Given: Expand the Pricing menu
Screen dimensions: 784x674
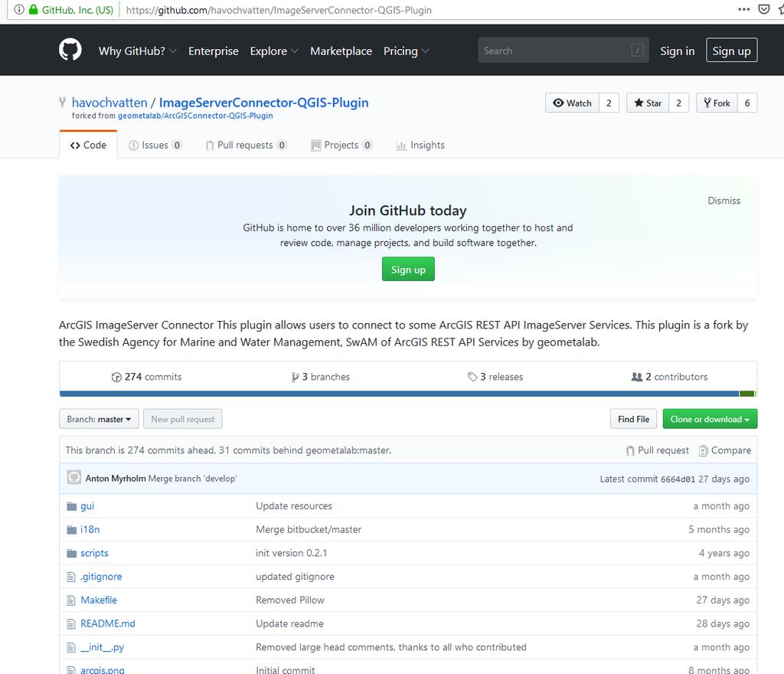Looking at the screenshot, I should tap(406, 51).
